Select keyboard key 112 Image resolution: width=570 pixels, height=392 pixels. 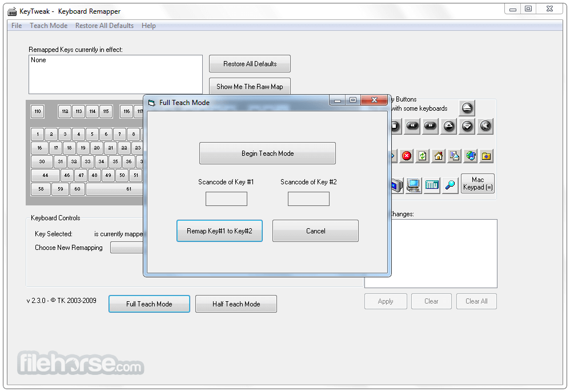pos(65,111)
